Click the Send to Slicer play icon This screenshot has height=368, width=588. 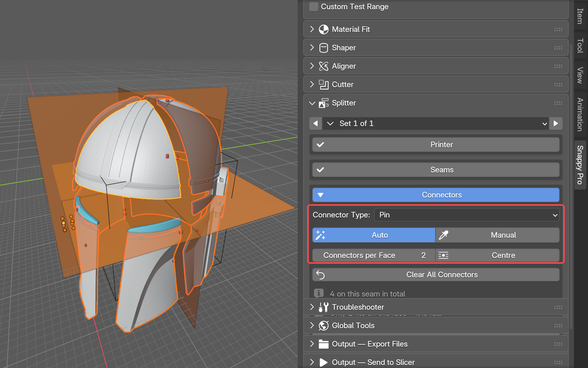coord(323,363)
